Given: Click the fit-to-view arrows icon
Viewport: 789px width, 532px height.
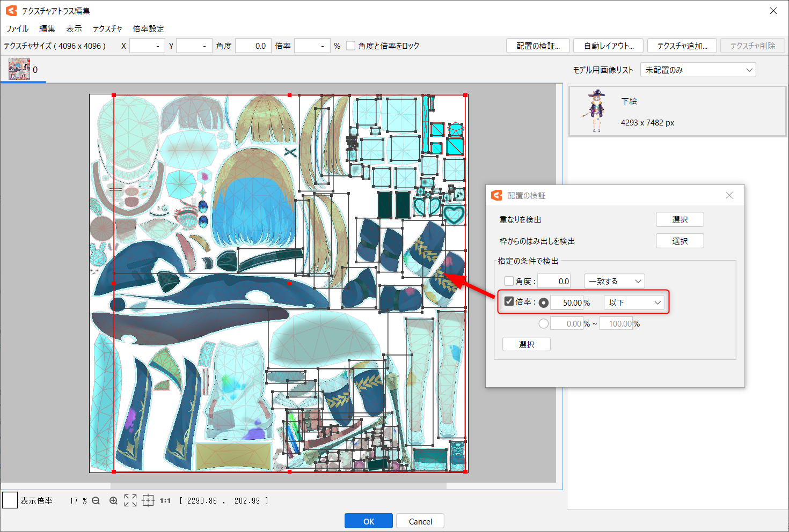Looking at the screenshot, I should [130, 500].
